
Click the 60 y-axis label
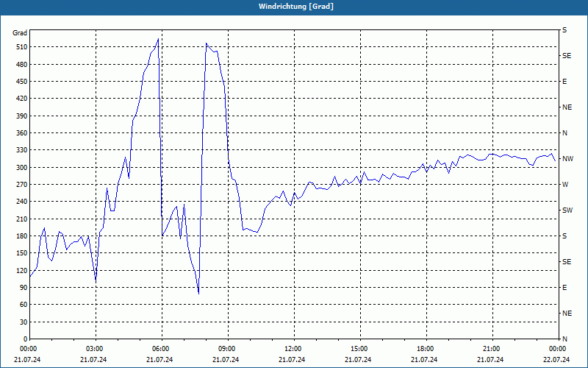pos(24,304)
